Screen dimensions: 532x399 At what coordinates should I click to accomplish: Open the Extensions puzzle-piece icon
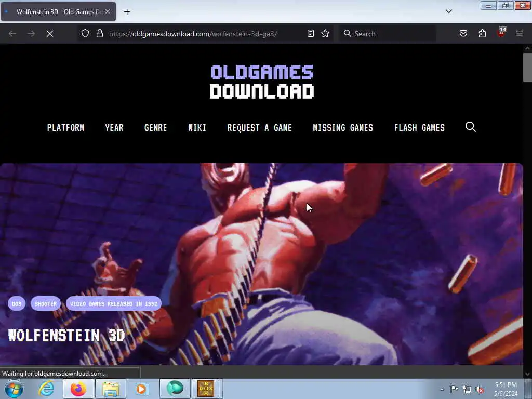click(482, 34)
